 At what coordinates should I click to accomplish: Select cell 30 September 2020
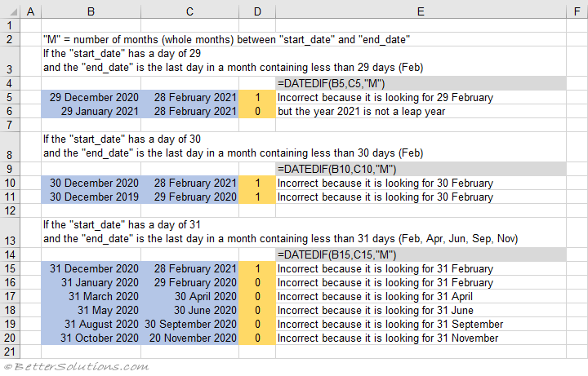[x=189, y=324]
